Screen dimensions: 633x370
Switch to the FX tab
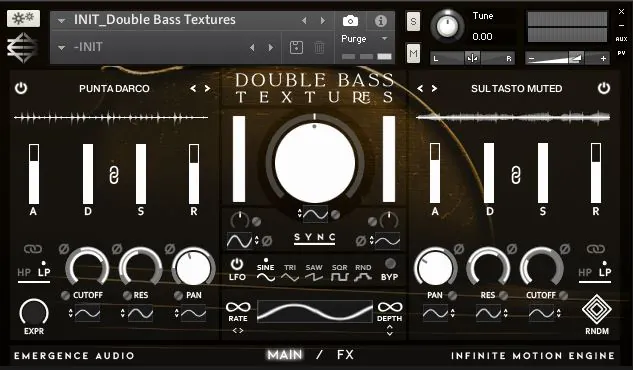click(x=345, y=355)
